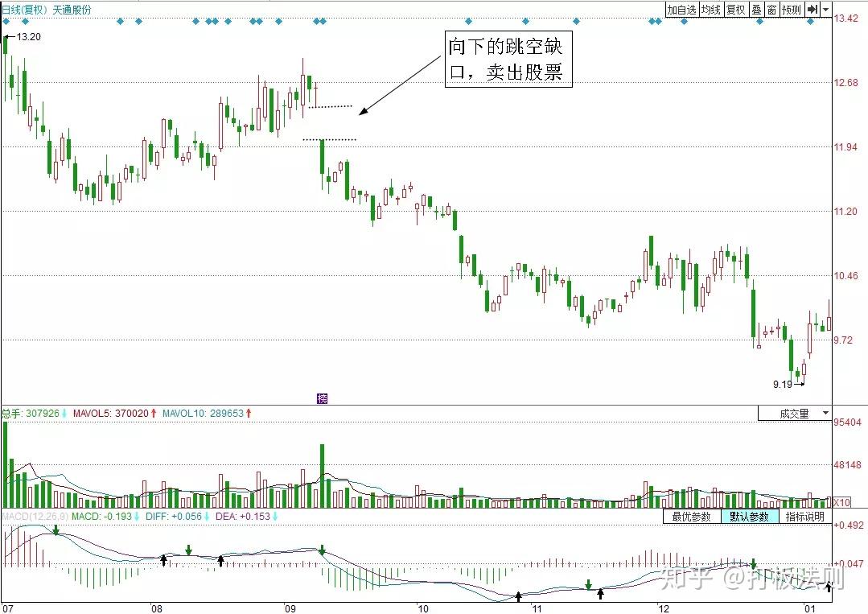Click the 窗 window layout button
The height and width of the screenshot is (614, 868).
pos(771,10)
